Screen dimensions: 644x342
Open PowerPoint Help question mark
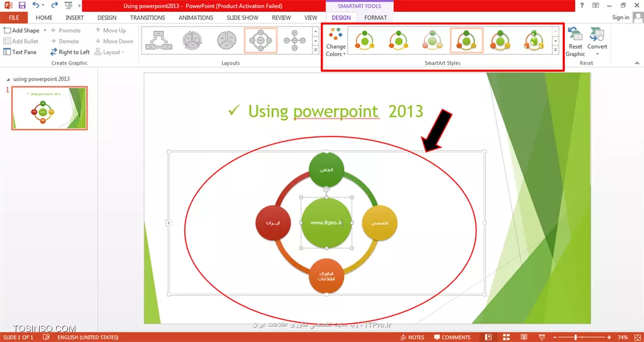582,5
